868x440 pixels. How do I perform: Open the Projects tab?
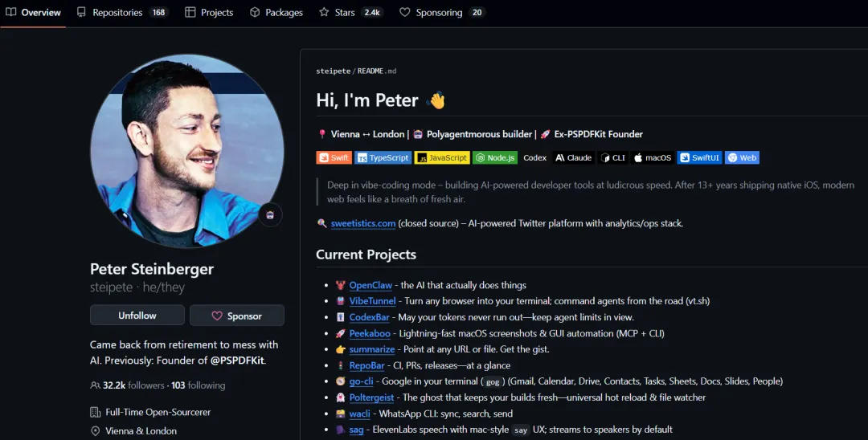[x=209, y=12]
